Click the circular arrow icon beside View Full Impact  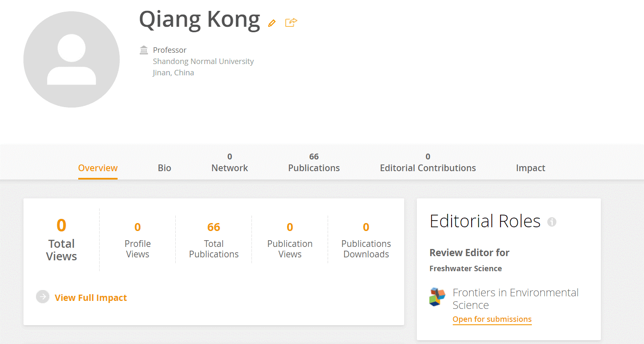pos(43,297)
